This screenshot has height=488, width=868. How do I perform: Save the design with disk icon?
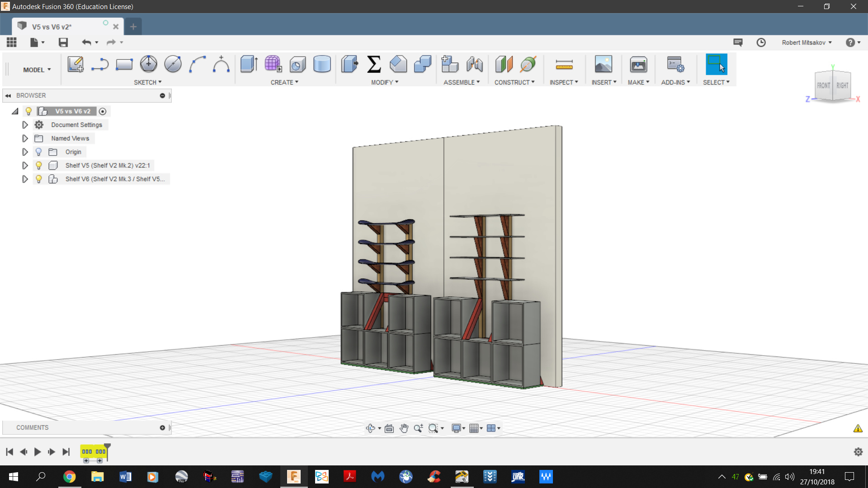pos(63,42)
